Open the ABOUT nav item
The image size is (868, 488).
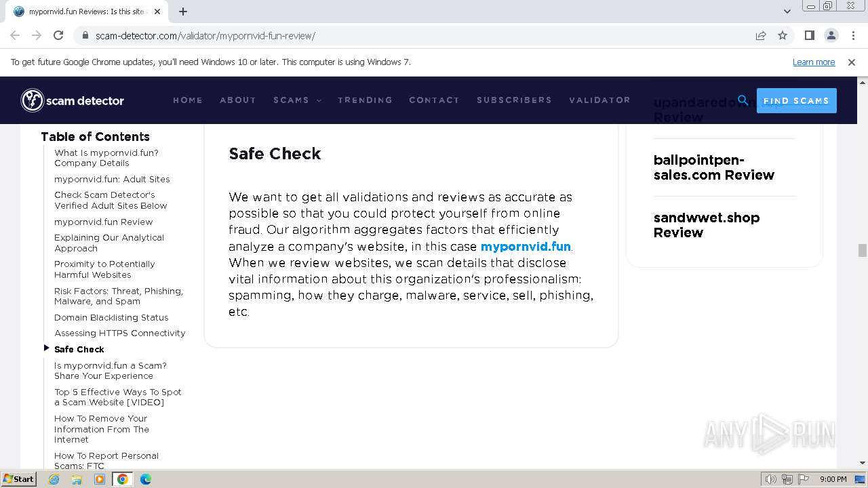[238, 100]
